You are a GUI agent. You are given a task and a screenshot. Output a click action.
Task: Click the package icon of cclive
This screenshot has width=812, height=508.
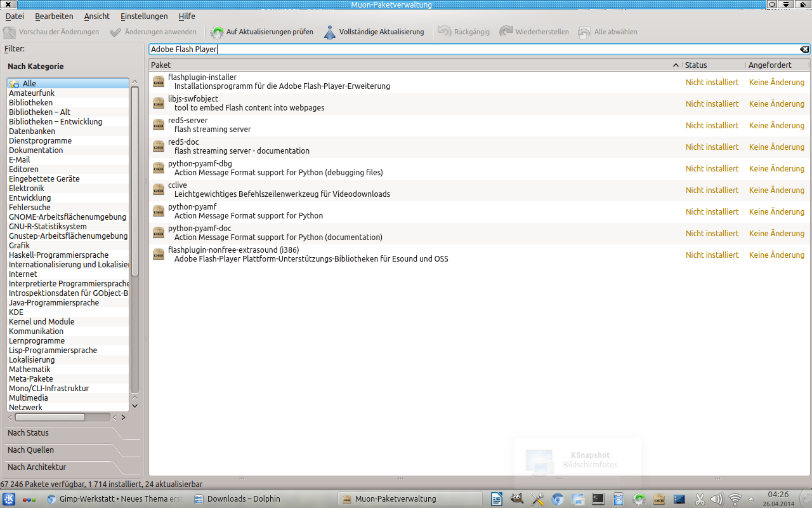point(159,190)
